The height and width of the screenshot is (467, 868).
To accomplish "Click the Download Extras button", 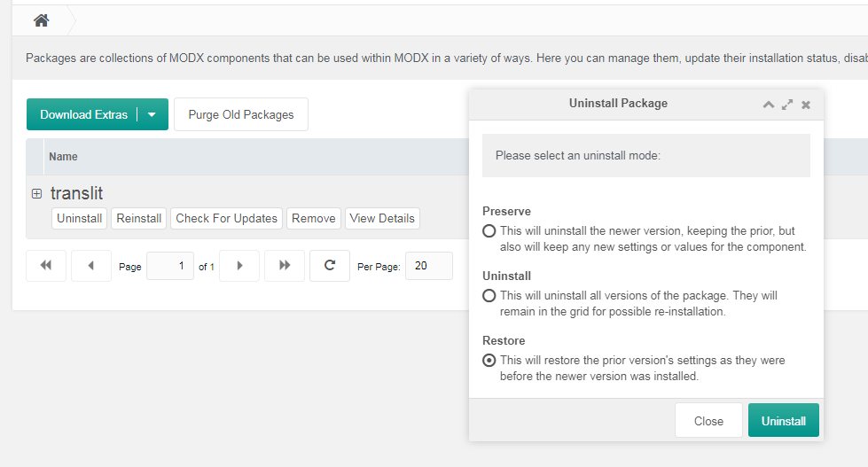I will click(x=83, y=114).
